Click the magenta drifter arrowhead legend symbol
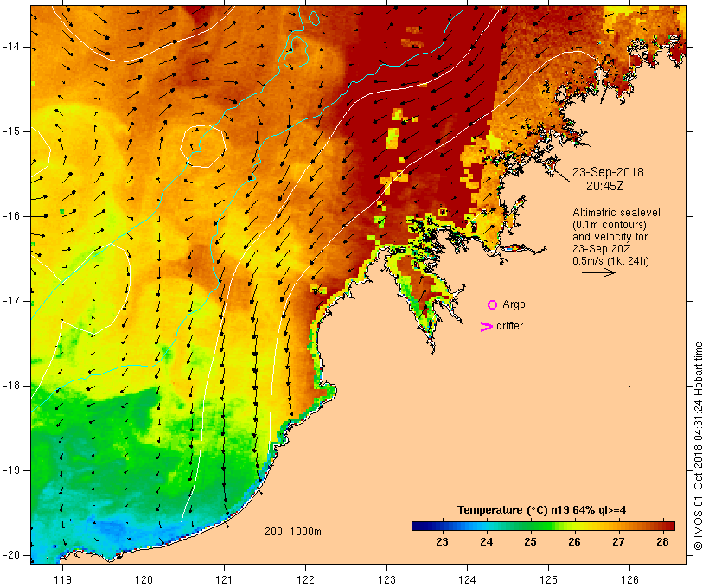 click(x=487, y=327)
